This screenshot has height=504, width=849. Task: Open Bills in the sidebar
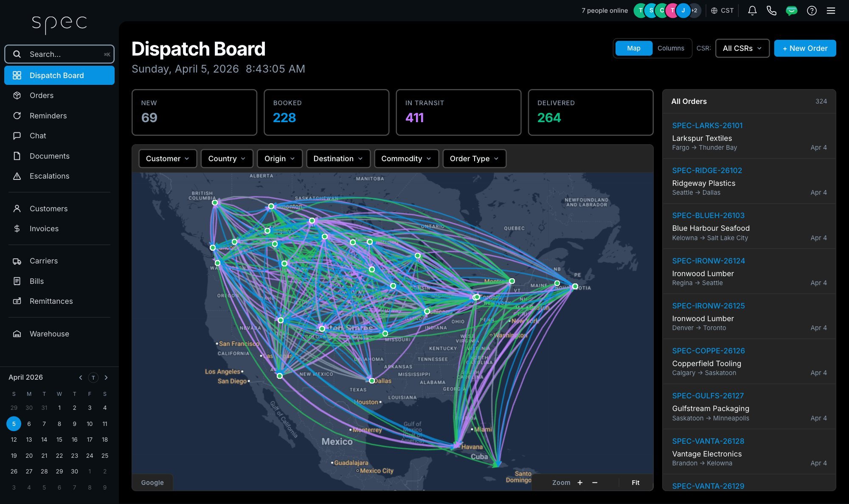pyautogui.click(x=59, y=281)
